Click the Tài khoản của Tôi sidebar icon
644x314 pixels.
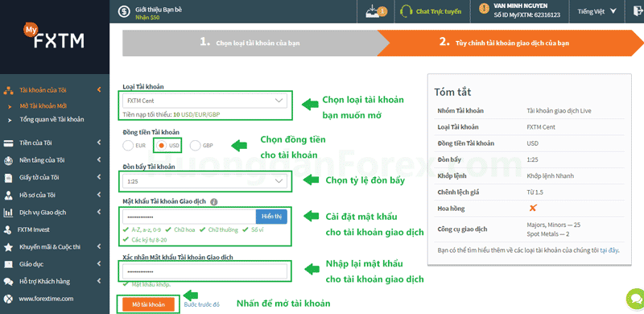point(8,90)
